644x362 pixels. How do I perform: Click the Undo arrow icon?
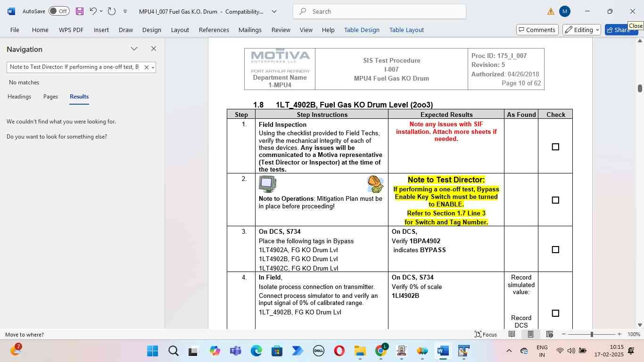pos(93,11)
